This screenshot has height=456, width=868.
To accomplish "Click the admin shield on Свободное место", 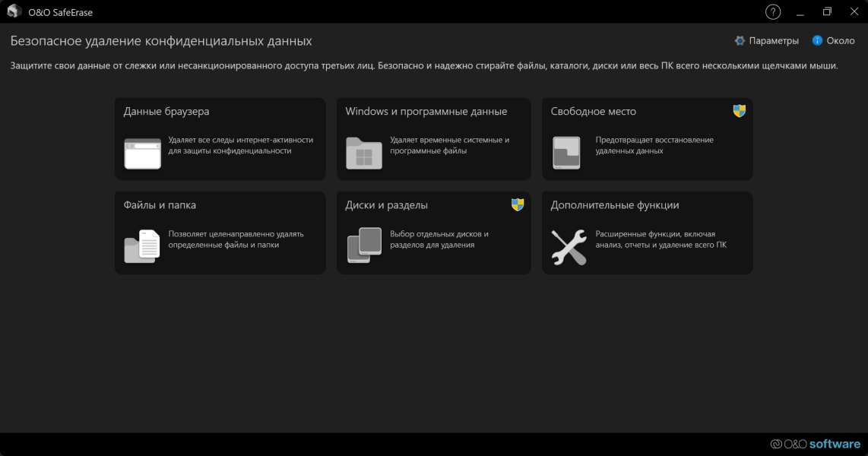I will tap(739, 111).
